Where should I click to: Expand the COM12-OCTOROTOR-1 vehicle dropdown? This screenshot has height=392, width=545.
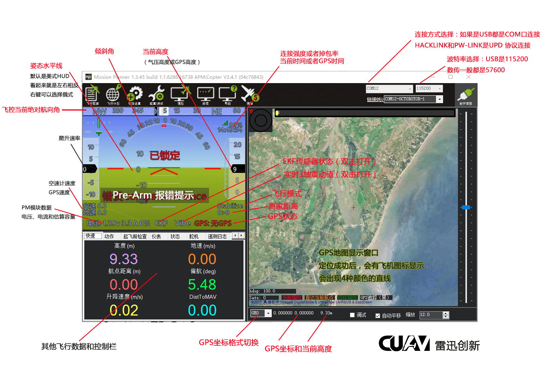[440, 99]
